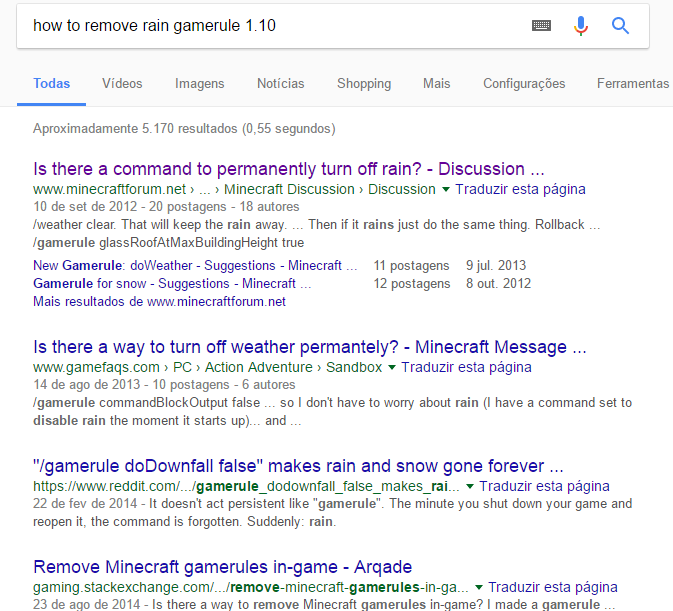Open the Mais menu
673x611 pixels.
437,83
